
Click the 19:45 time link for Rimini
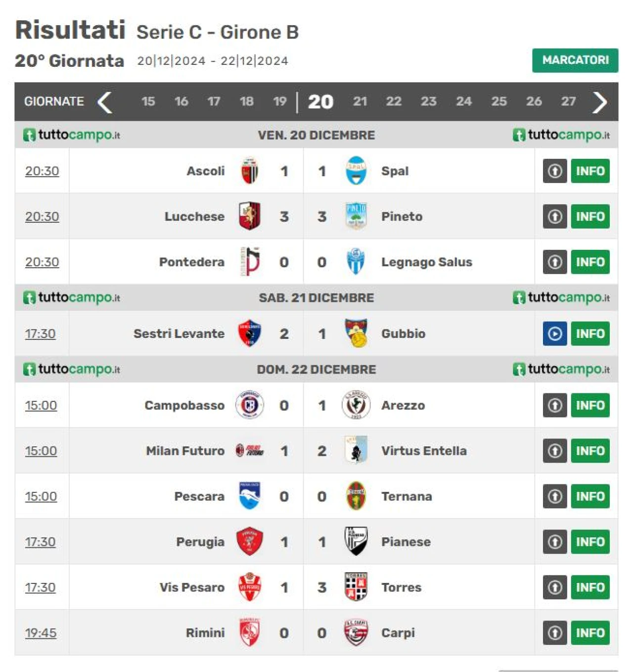(x=41, y=632)
